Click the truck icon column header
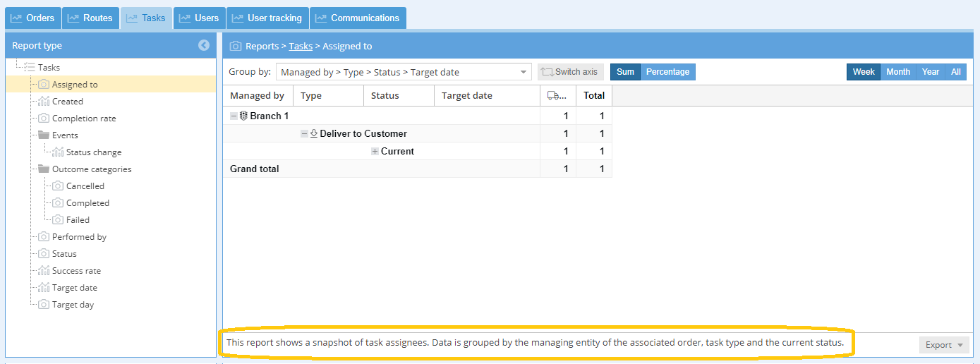Screen dimensions: 980x364 click(557, 96)
